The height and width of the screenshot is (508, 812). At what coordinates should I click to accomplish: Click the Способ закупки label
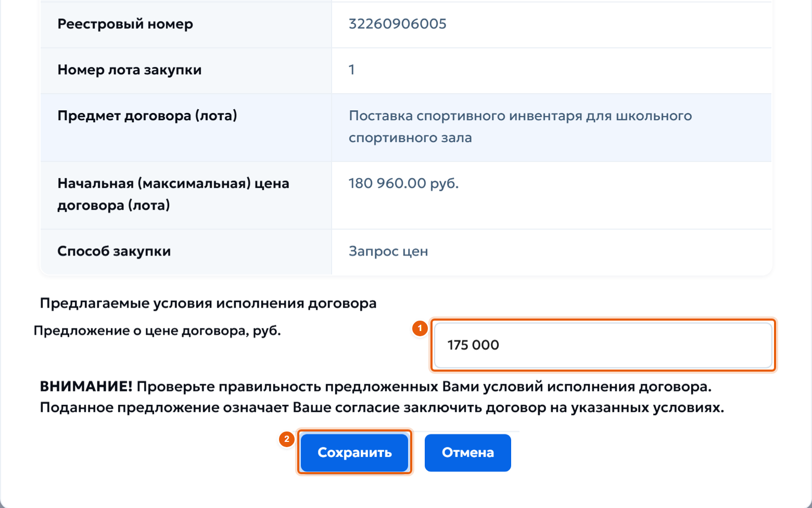(114, 251)
